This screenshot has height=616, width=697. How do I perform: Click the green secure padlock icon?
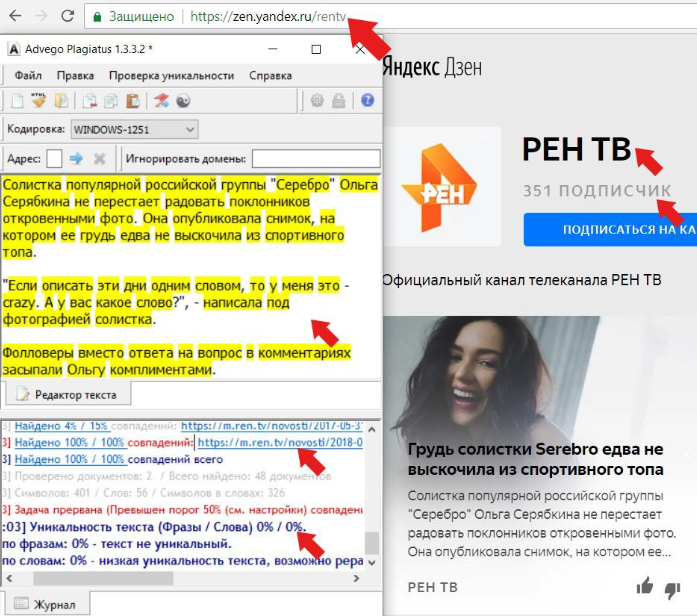97,17
